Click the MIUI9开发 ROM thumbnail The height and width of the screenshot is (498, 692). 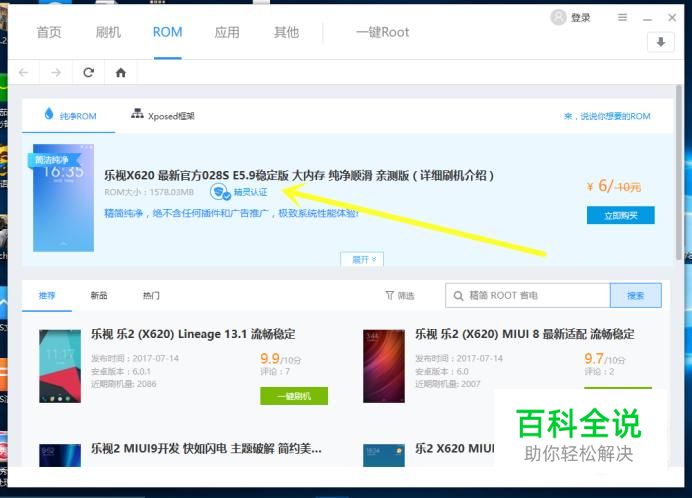click(60, 455)
